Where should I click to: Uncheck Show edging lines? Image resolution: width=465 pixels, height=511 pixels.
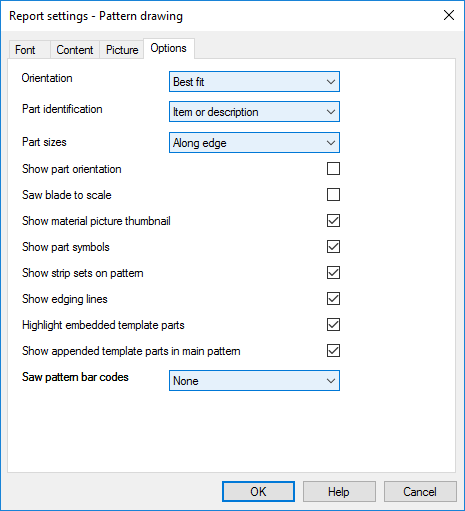click(x=333, y=299)
